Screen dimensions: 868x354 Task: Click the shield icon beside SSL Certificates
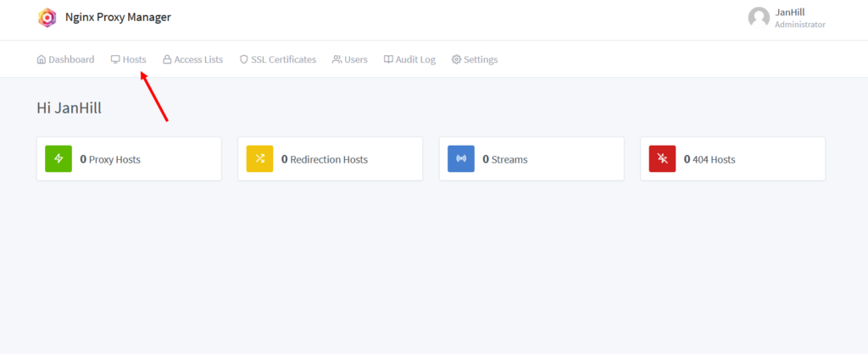243,59
